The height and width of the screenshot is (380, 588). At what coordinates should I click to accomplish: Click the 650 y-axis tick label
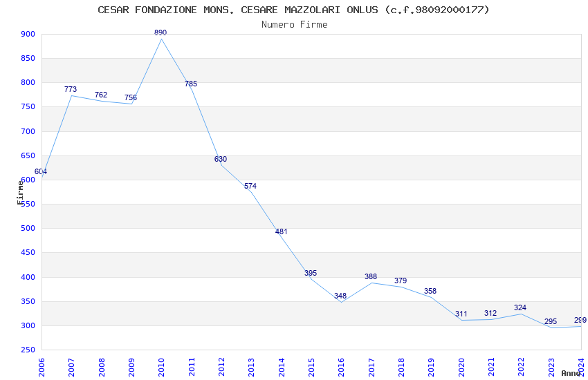pos(28,155)
